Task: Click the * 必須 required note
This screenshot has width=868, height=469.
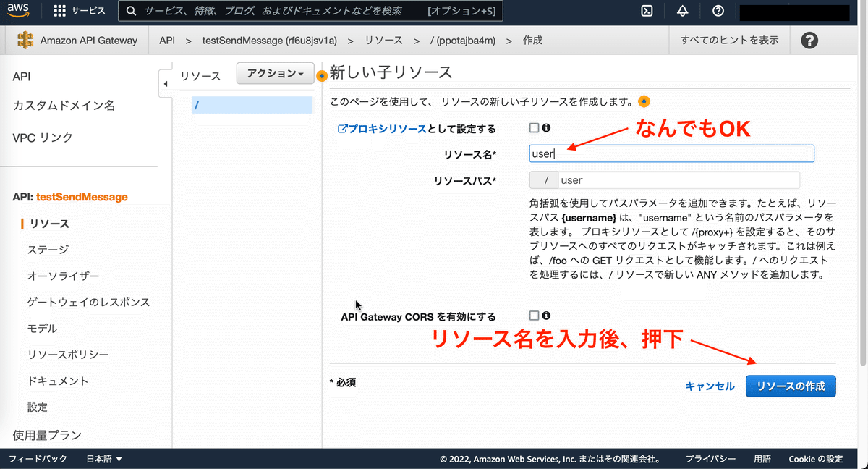Action: pos(343,381)
